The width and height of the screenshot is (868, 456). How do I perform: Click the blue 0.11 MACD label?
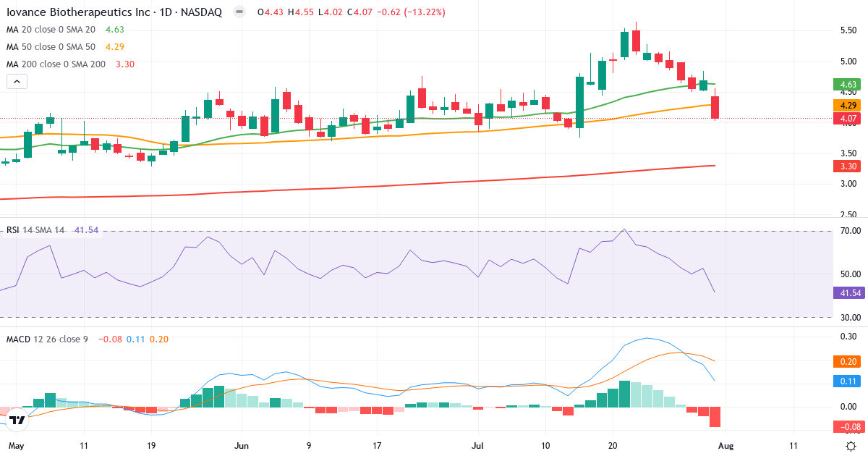[846, 381]
